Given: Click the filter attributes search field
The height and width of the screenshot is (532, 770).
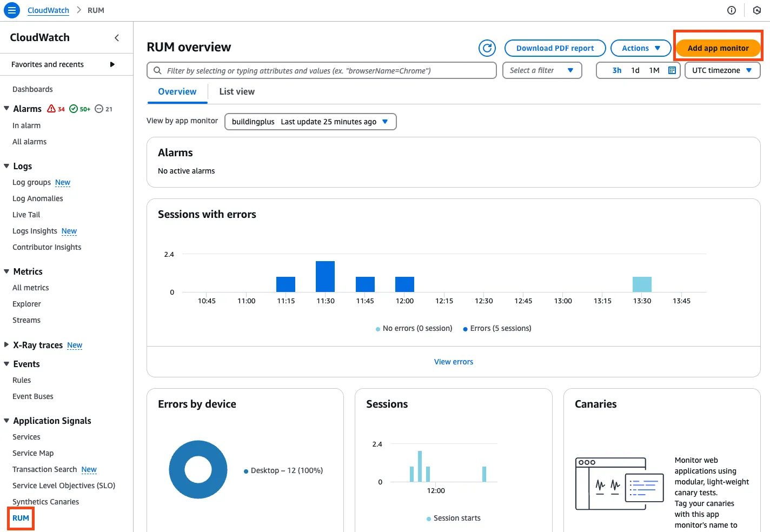Looking at the screenshot, I should coord(322,70).
